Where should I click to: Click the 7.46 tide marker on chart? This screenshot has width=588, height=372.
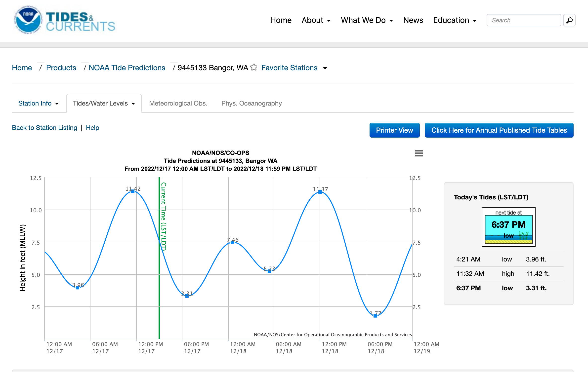233,242
